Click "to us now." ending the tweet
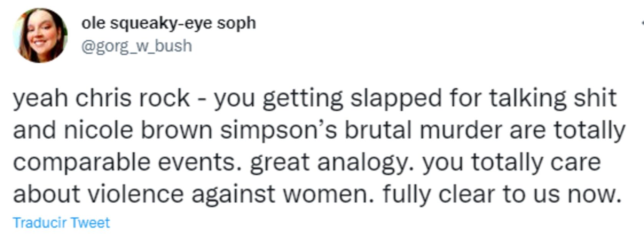Image resolution: width=644 pixels, height=238 pixels. point(562,194)
